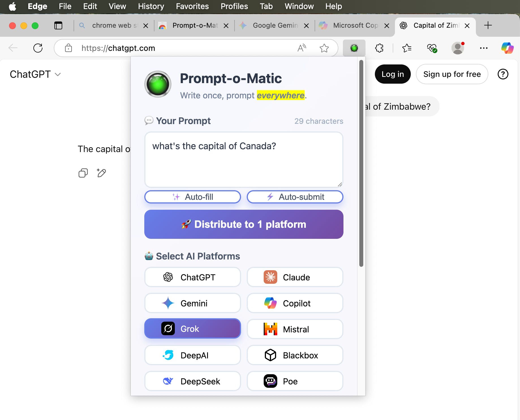This screenshot has height=420, width=520.
Task: Close the Google Gemini tab
Action: pos(306,26)
